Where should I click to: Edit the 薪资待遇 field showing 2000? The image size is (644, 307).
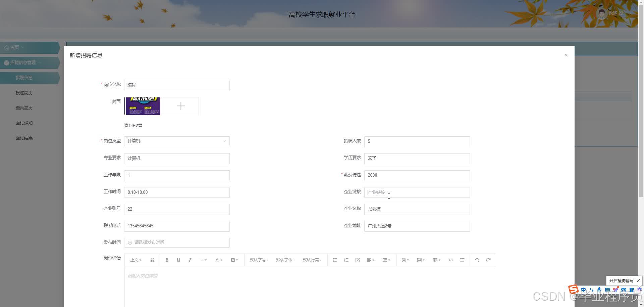pos(417,175)
